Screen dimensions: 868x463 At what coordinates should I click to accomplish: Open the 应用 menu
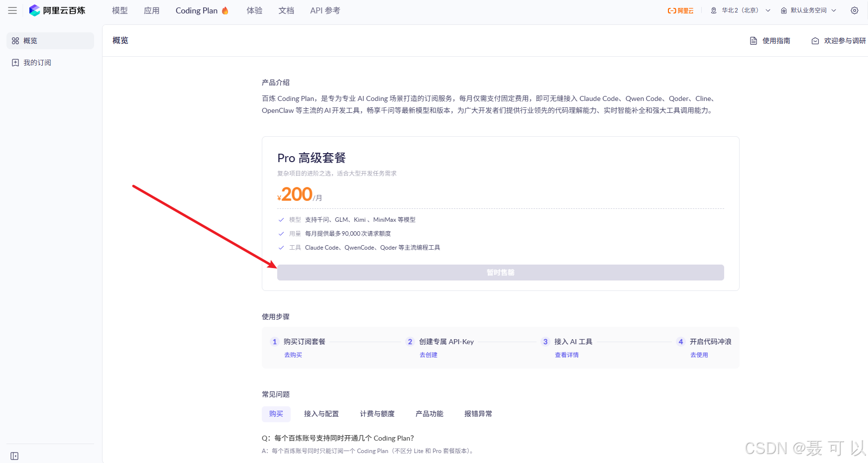coord(152,10)
